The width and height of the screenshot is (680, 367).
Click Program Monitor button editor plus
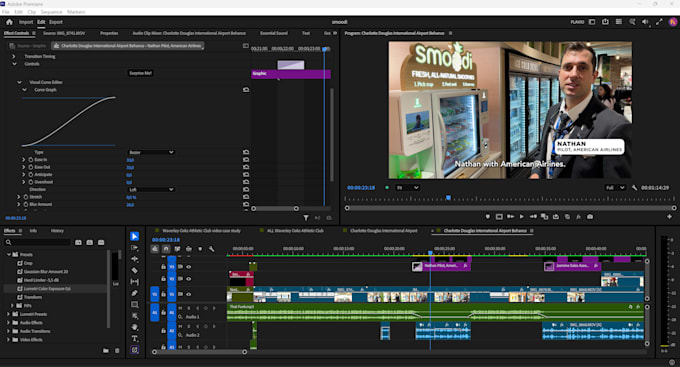669,216
